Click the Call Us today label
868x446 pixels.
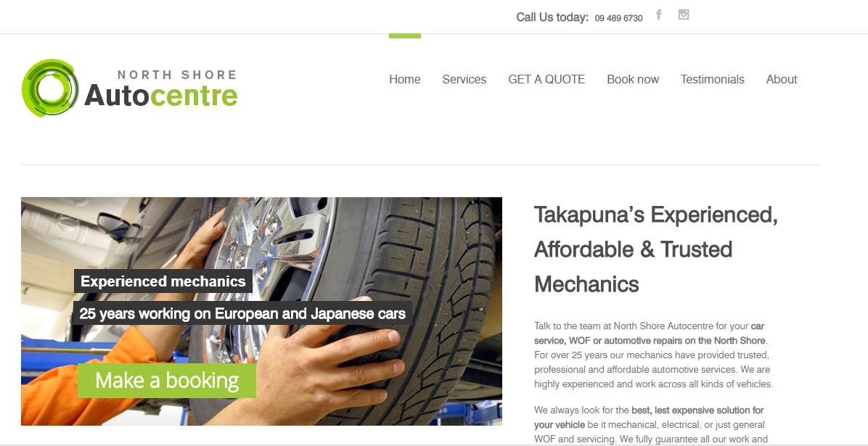click(x=552, y=17)
